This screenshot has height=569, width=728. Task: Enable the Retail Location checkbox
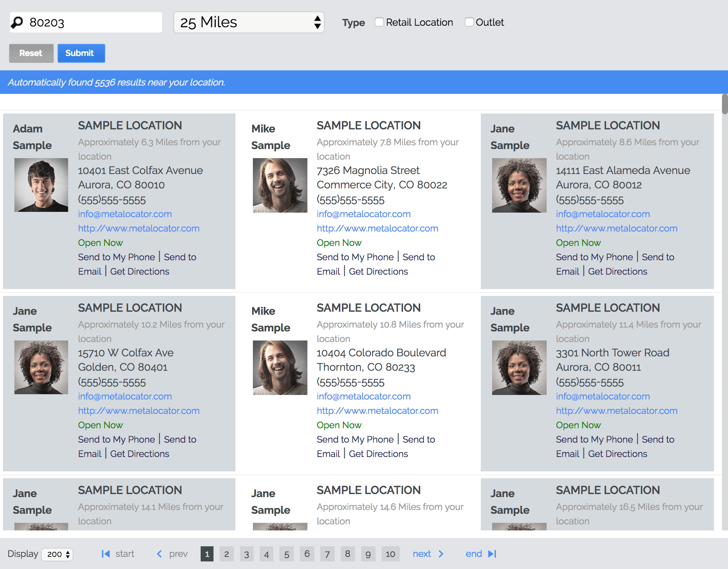click(x=379, y=22)
